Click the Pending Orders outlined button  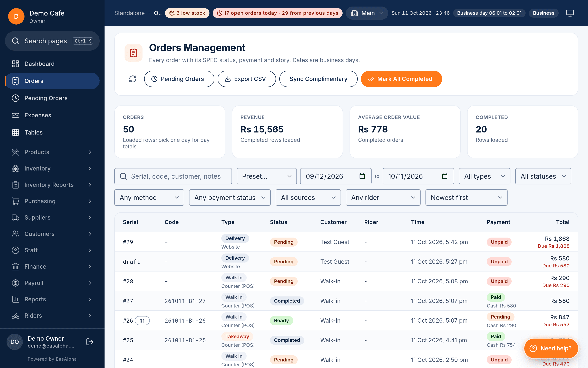coord(179,79)
